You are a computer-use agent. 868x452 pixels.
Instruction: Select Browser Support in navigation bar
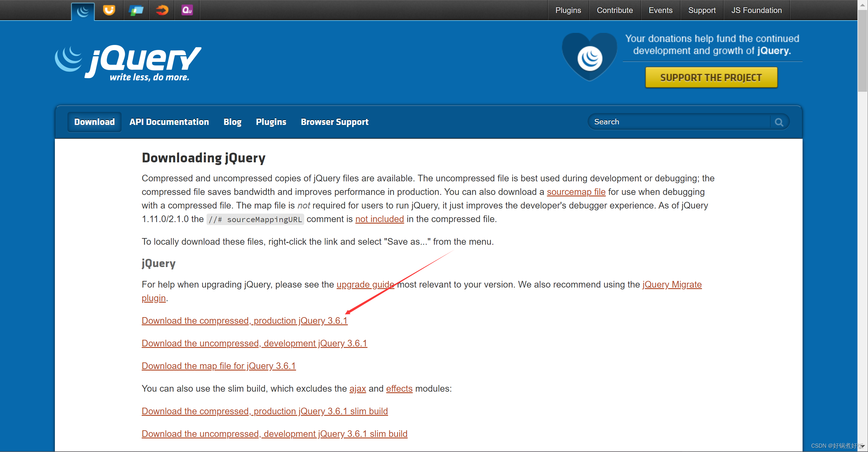(x=335, y=122)
